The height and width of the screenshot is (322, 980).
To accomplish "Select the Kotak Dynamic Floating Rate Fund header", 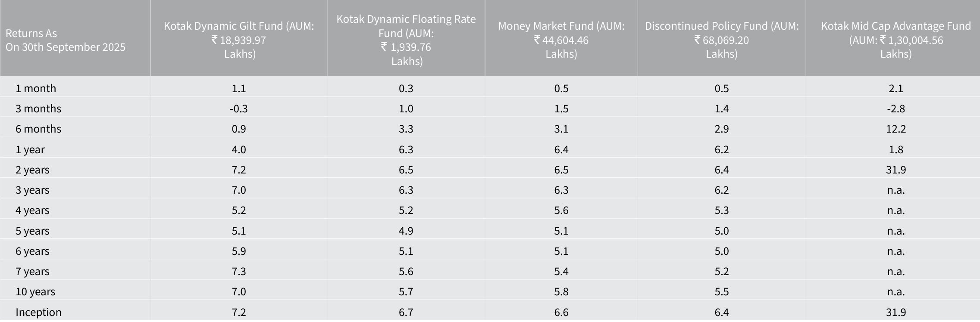I will point(406,40).
